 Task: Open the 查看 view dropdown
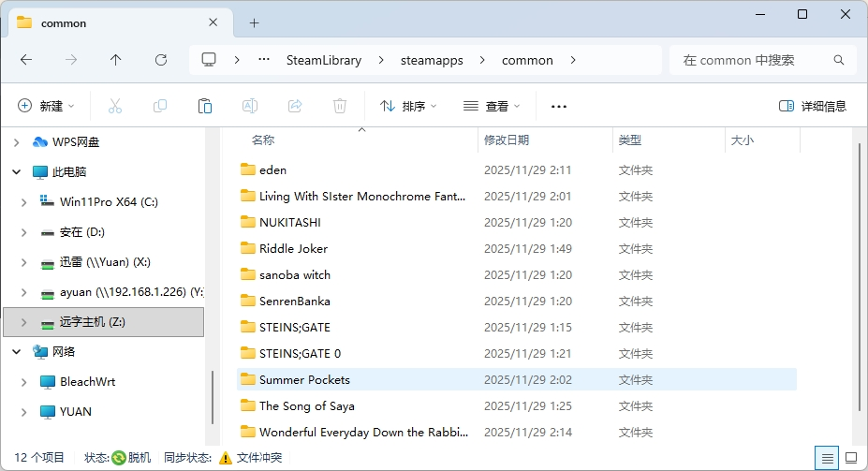(492, 106)
